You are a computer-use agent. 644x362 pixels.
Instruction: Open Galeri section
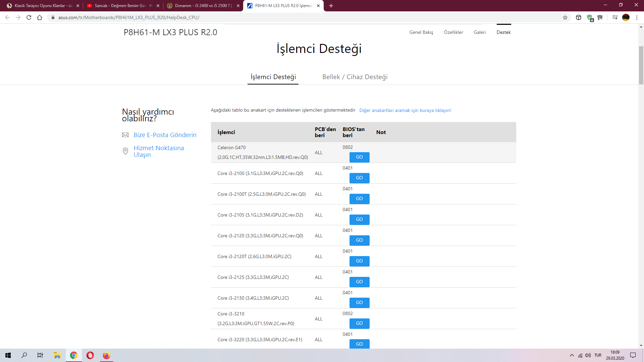480,32
